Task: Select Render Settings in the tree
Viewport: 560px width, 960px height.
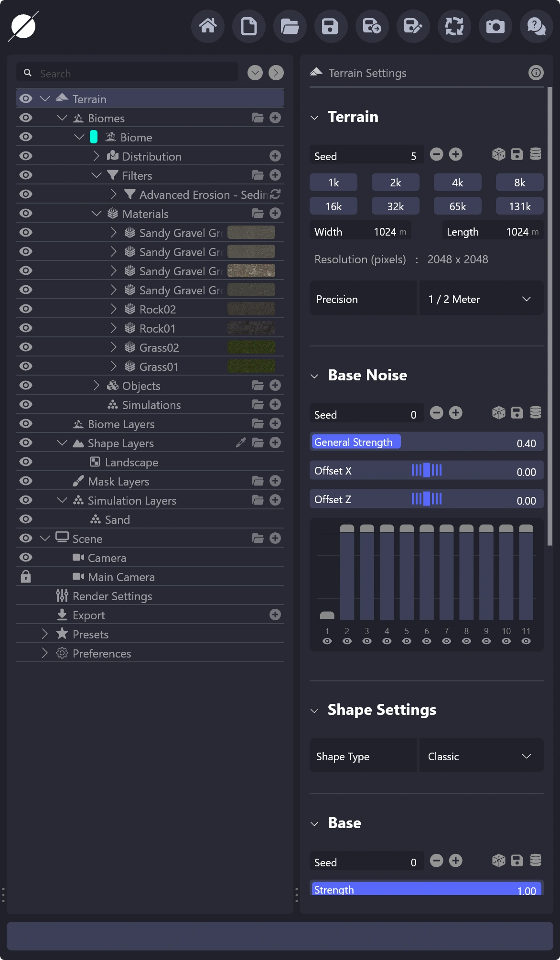Action: (x=112, y=596)
